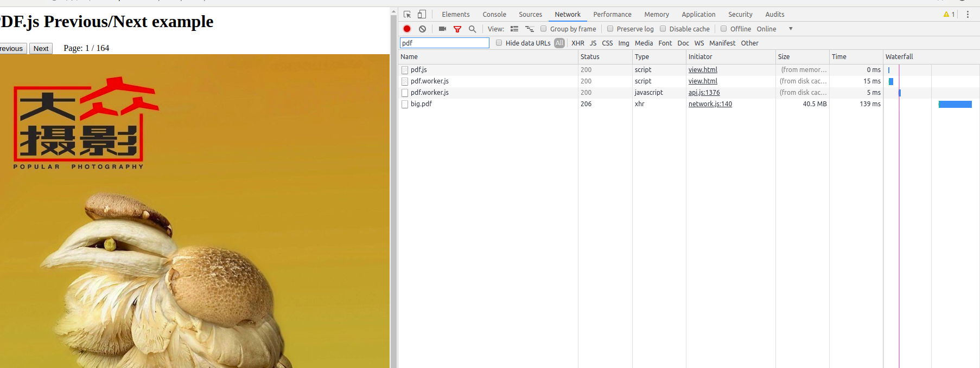Filter requests by XHR
Viewport: 980px width, 368px height.
(x=578, y=43)
